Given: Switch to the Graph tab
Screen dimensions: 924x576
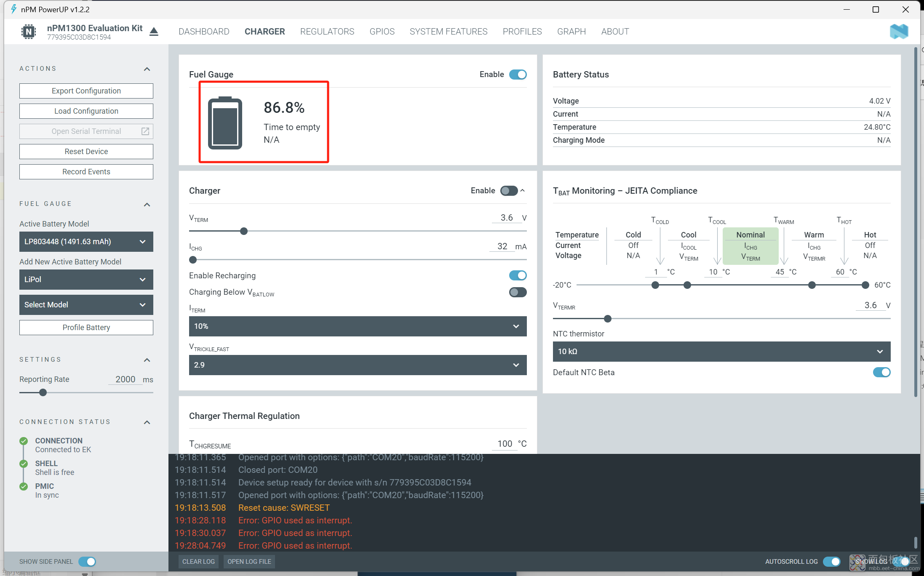Looking at the screenshot, I should pos(571,32).
